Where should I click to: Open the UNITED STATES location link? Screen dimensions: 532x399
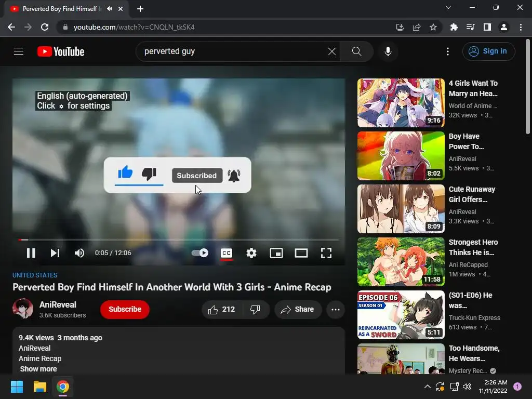click(x=35, y=275)
